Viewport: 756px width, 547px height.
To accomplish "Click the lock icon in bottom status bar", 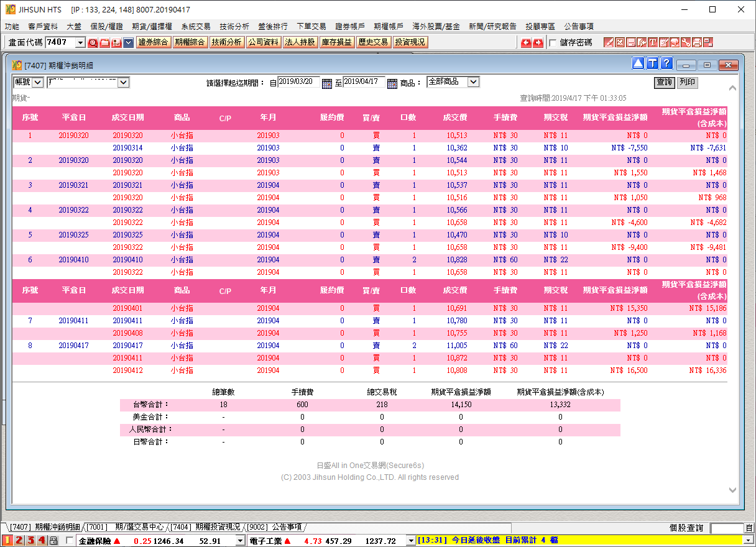I will [53, 541].
